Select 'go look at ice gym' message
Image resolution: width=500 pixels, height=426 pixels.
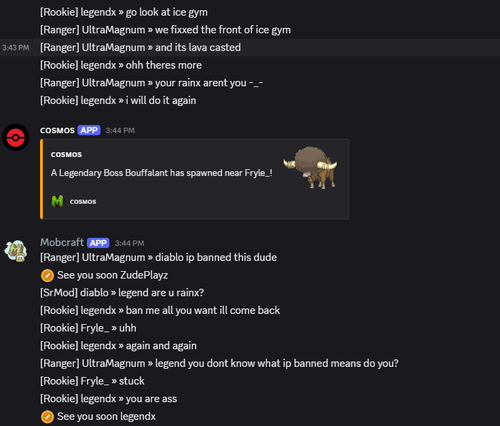tap(124, 12)
